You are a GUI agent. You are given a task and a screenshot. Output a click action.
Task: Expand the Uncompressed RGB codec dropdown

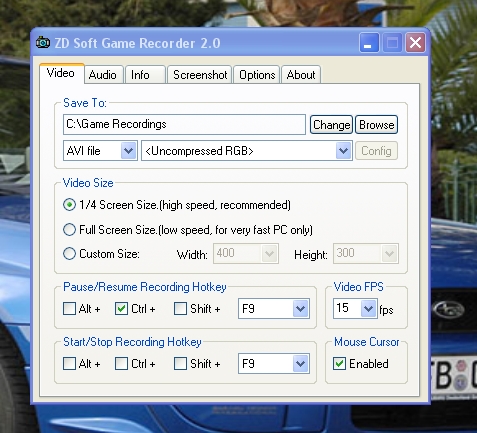pyautogui.click(x=247, y=151)
